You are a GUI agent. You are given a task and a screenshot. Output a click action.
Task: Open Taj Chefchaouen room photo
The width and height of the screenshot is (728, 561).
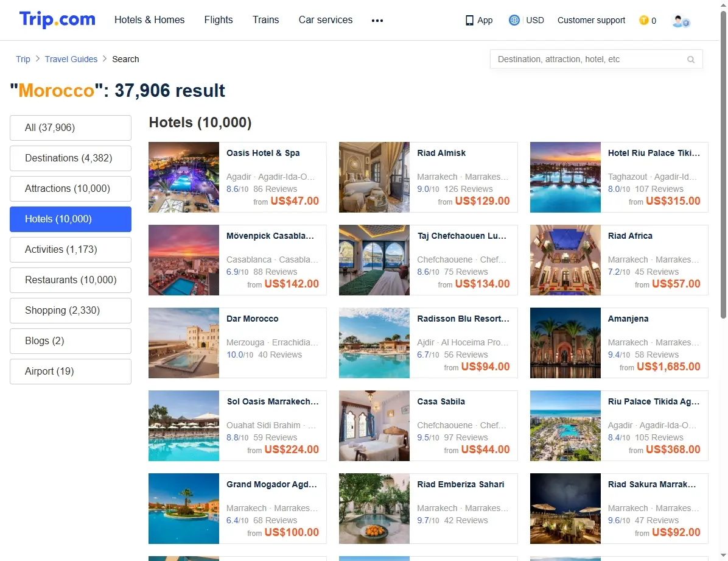[374, 260]
